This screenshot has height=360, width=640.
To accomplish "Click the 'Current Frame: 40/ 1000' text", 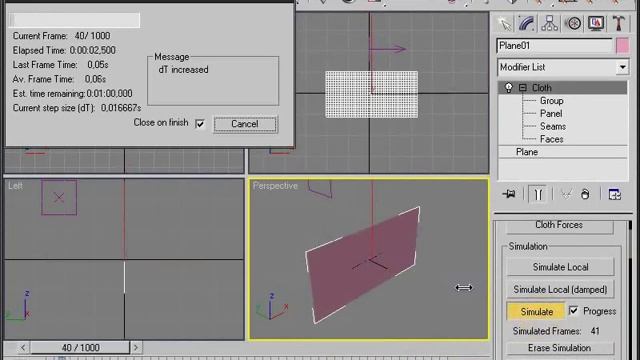I will tap(61, 36).
